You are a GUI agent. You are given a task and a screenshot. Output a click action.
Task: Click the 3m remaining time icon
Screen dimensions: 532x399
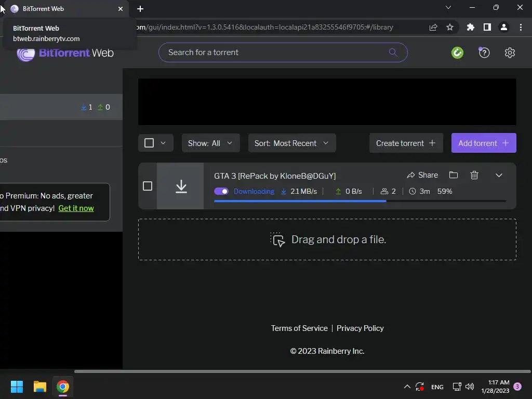(412, 191)
